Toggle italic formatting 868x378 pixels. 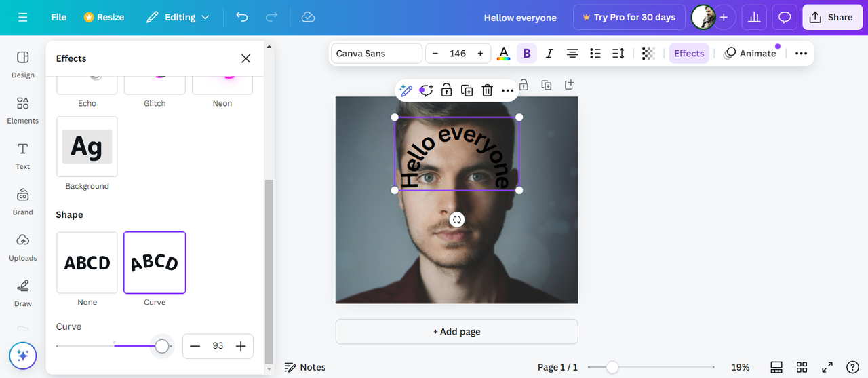[549, 54]
